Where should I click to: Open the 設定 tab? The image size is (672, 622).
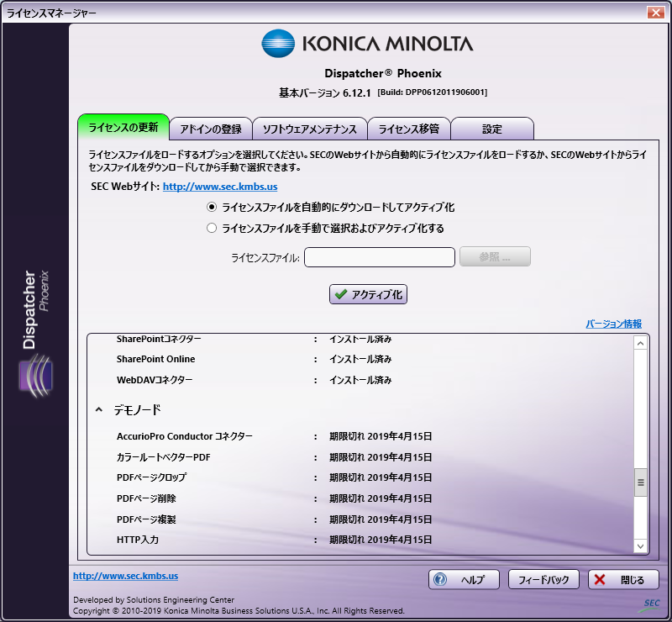[492, 129]
